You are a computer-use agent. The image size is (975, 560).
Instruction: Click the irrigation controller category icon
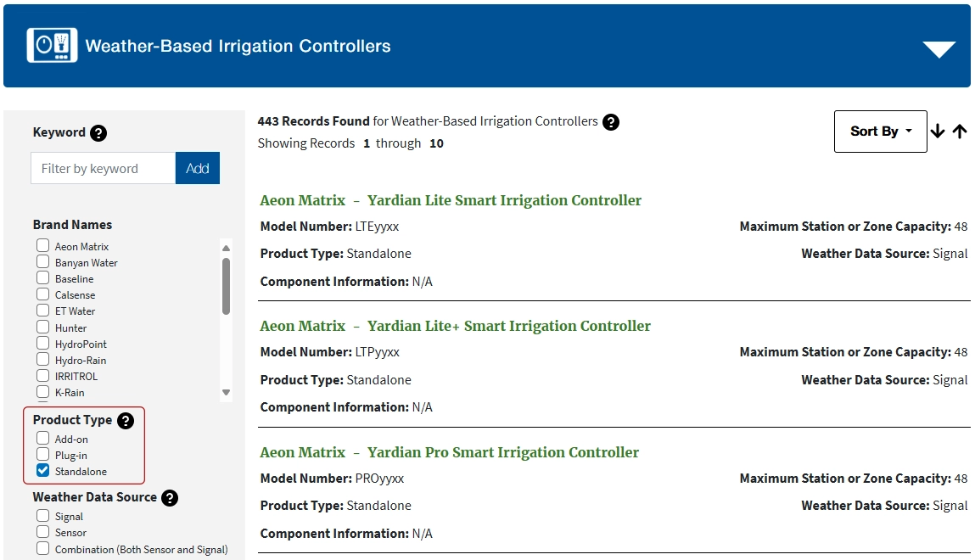point(53,46)
